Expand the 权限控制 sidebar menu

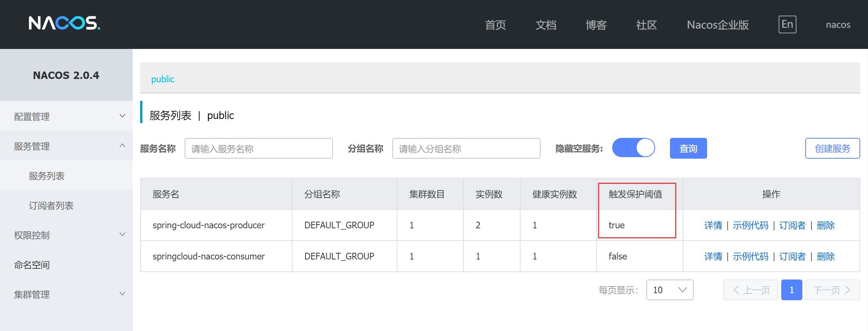[x=66, y=235]
